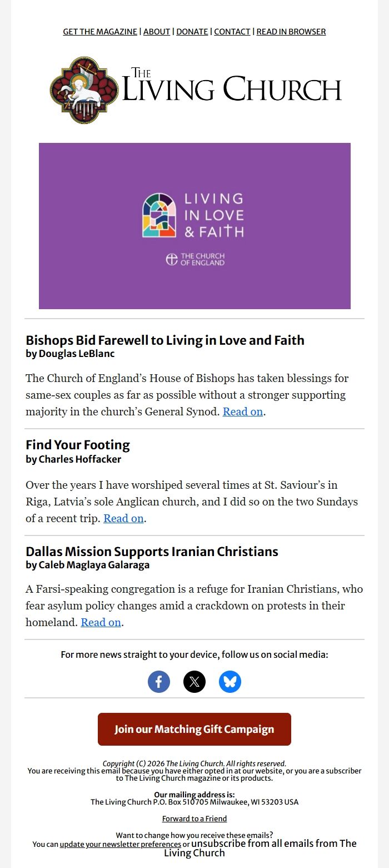Image resolution: width=389 pixels, height=868 pixels.
Task: Open the CONTACT link
Action: [232, 32]
